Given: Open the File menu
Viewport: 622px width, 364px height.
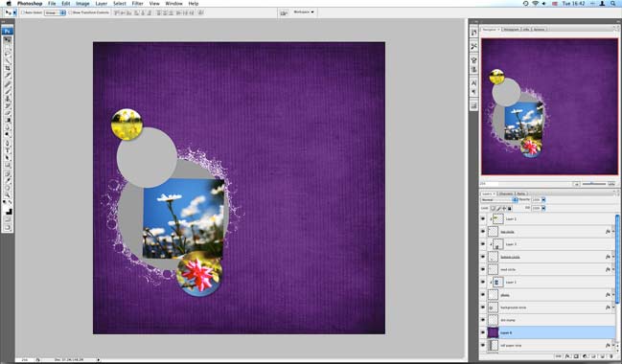Looking at the screenshot, I should coord(52,4).
